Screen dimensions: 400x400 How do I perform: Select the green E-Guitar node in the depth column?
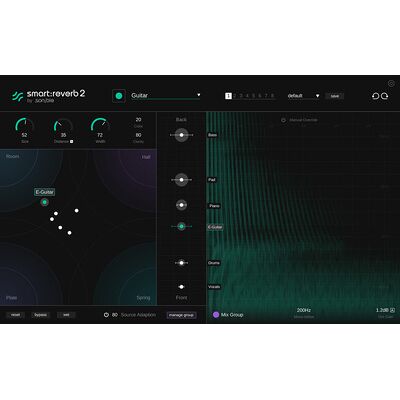[x=181, y=227]
